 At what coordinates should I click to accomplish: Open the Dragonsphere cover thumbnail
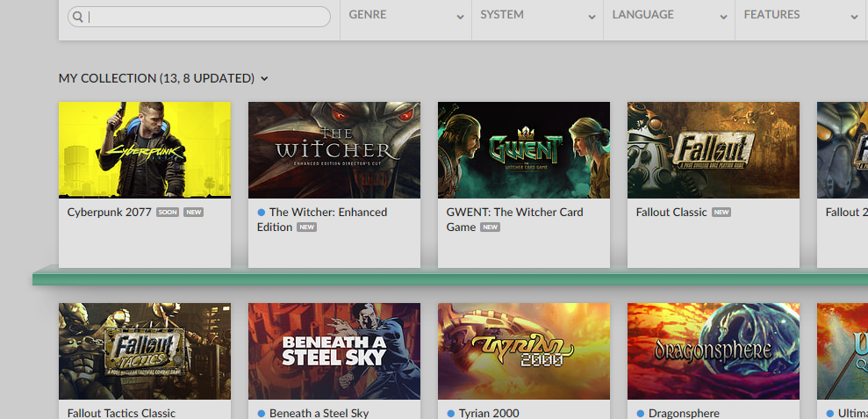coord(714,351)
